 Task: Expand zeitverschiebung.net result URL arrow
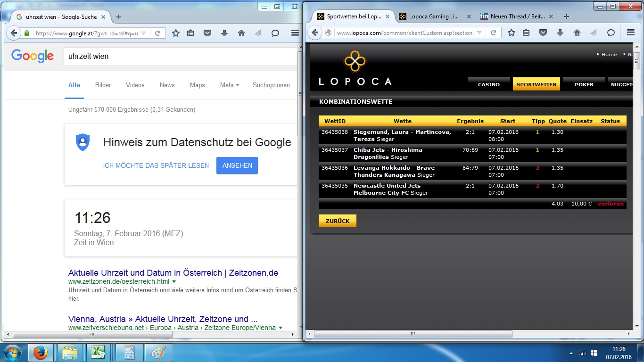coord(281,328)
